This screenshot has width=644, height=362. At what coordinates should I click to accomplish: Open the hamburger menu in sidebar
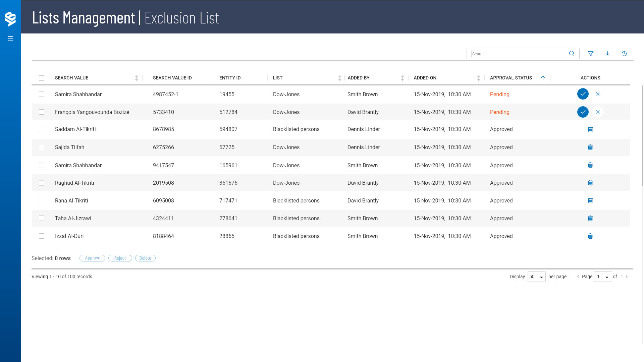(10, 39)
